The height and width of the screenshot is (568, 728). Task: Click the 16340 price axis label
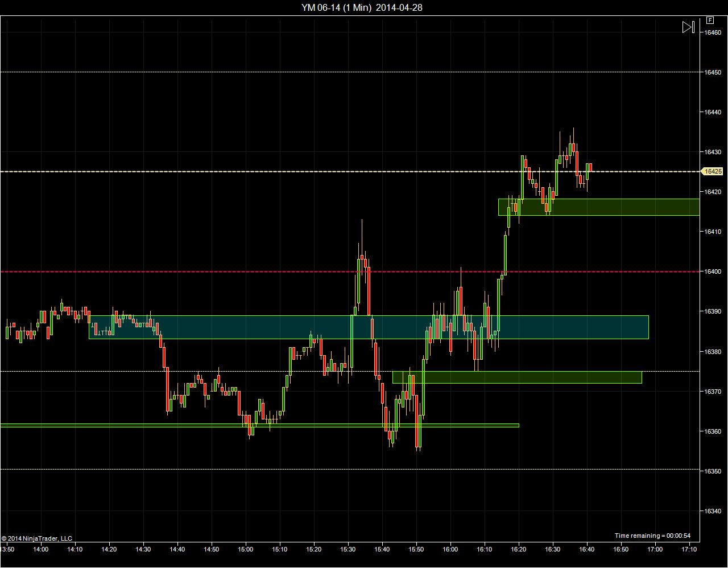pyautogui.click(x=713, y=511)
